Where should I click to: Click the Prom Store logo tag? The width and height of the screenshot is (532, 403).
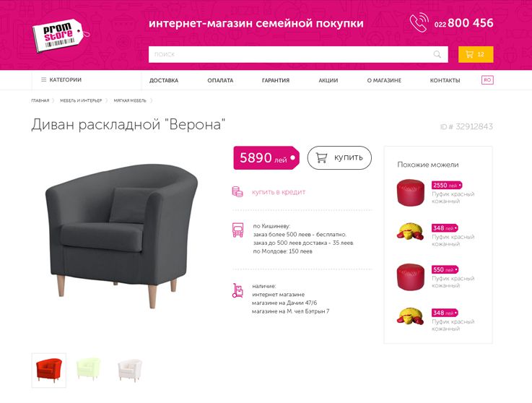point(61,35)
